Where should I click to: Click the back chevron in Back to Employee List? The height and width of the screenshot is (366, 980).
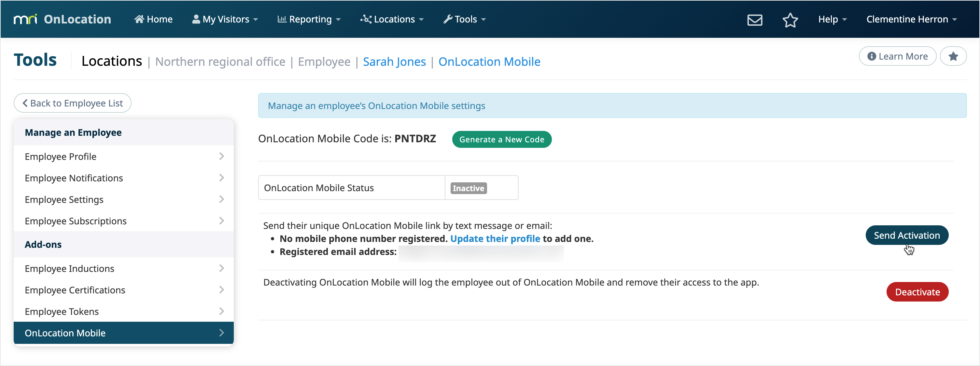click(x=25, y=103)
